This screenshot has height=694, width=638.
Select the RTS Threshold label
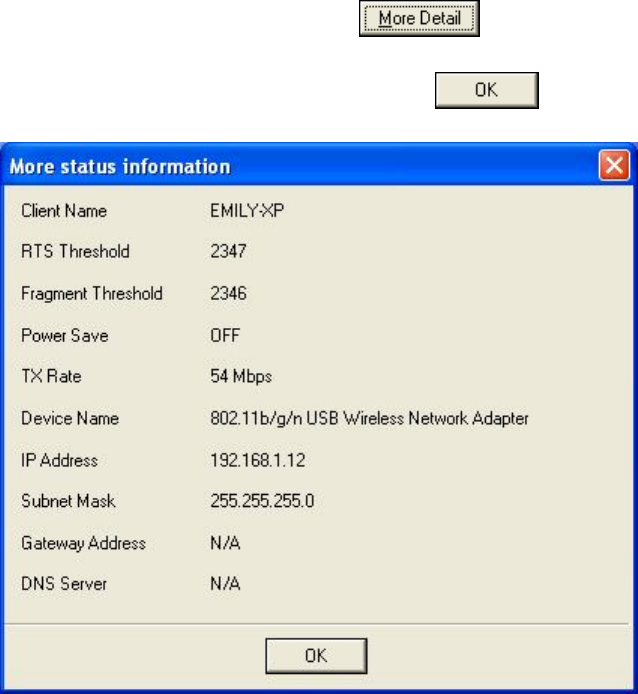[75, 251]
